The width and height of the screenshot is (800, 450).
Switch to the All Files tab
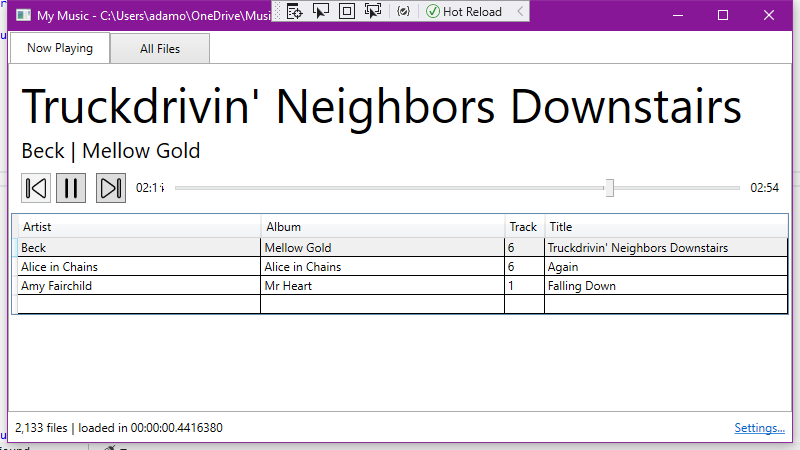click(x=160, y=48)
